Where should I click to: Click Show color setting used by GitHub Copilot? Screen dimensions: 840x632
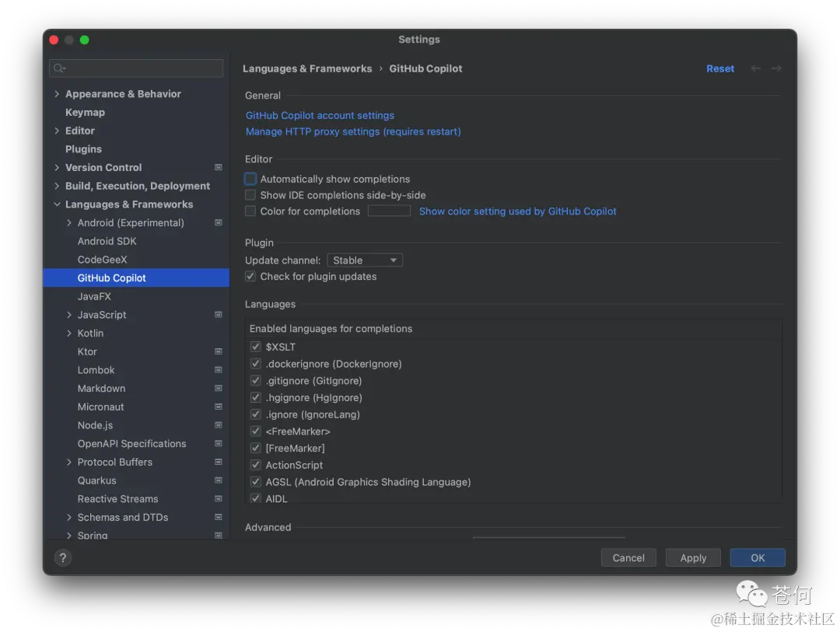click(x=517, y=211)
